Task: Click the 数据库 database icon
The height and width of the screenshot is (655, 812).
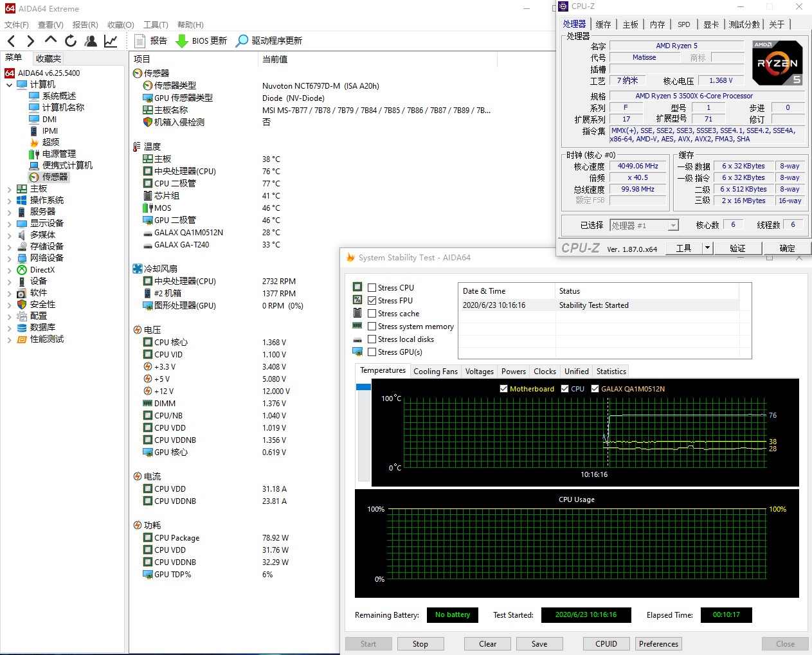Action: pos(22,327)
